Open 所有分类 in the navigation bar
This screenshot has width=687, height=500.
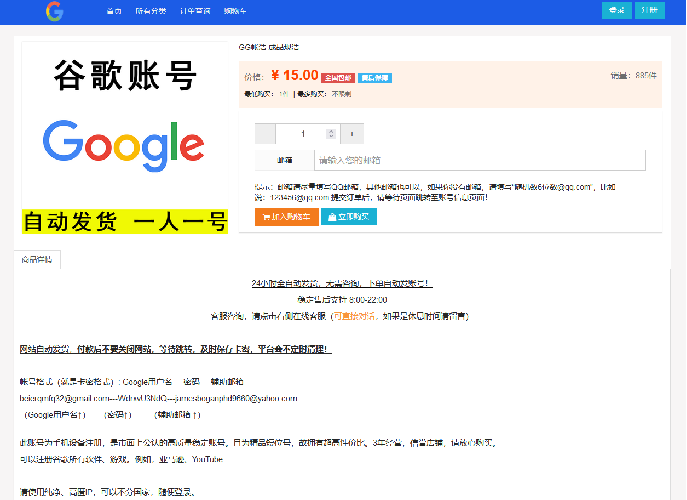tap(151, 12)
